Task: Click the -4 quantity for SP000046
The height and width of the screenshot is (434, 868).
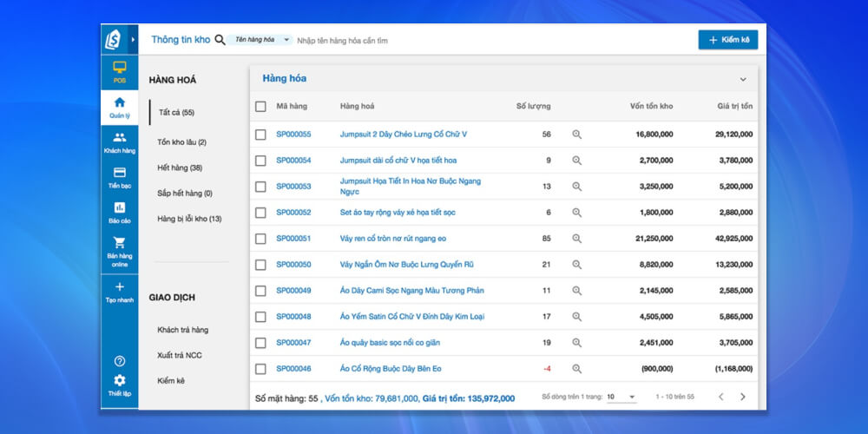Action: (548, 369)
